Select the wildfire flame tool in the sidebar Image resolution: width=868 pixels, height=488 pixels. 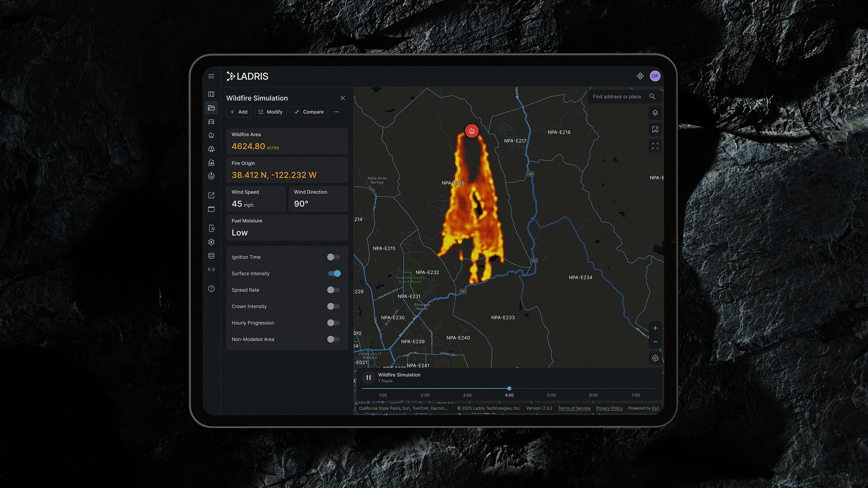pyautogui.click(x=212, y=135)
